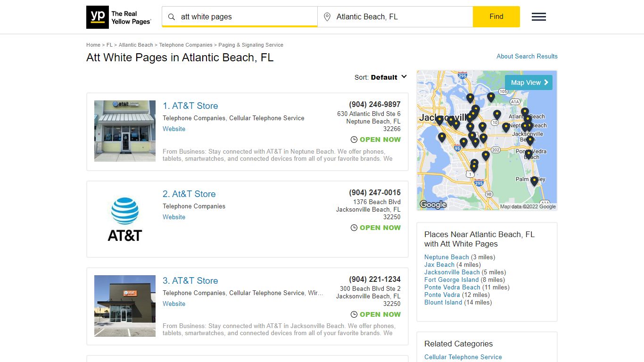Click 'From Business' description about Jacksonville Beach
Viewport: 644px width, 362px height.
coord(279,329)
